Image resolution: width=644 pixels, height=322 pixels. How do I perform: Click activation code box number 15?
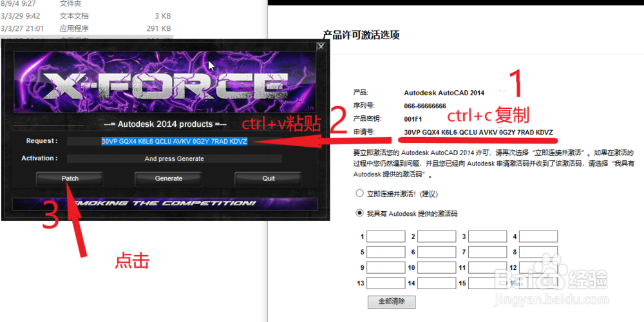(x=488, y=283)
